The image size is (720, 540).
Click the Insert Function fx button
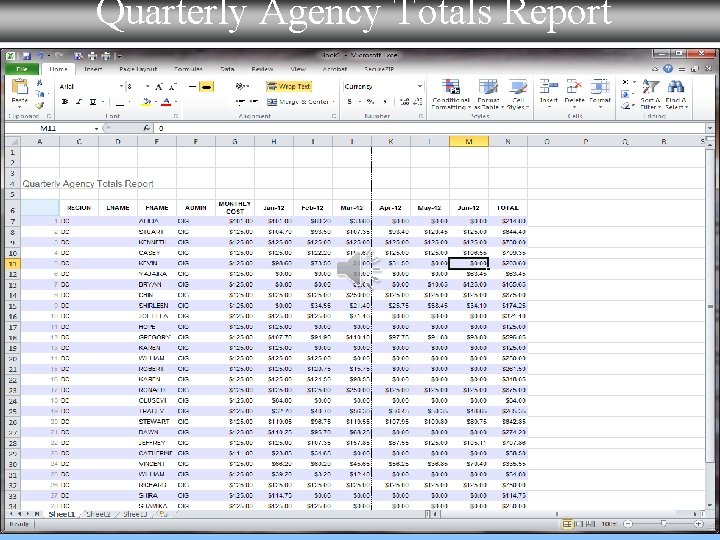click(146, 129)
